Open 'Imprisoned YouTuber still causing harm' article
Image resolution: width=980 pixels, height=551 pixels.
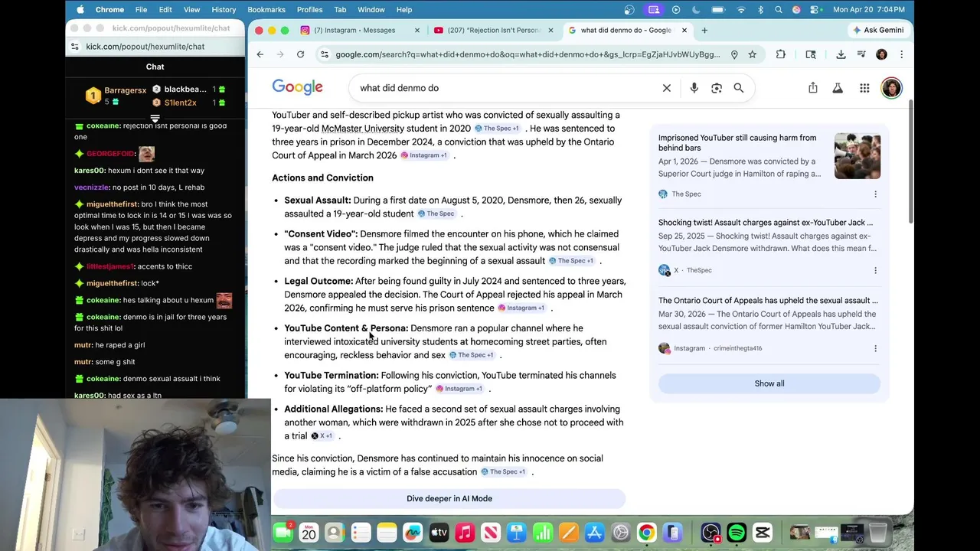click(x=737, y=143)
